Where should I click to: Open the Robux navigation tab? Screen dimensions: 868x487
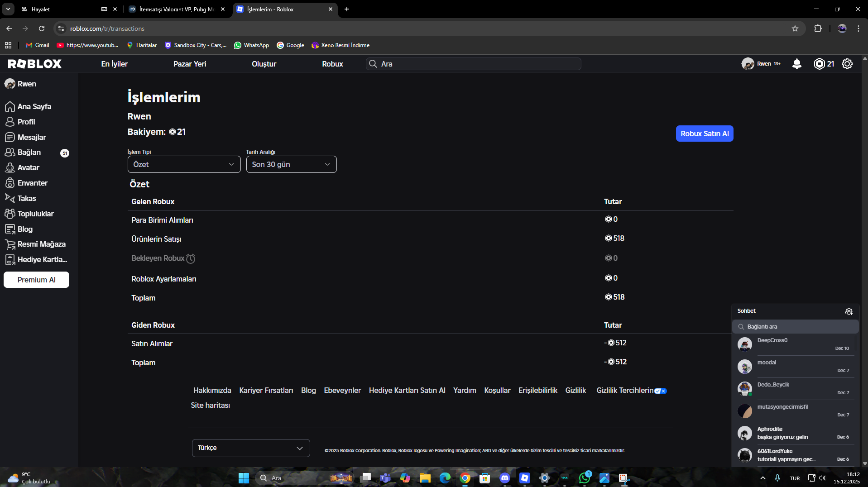[x=332, y=64]
